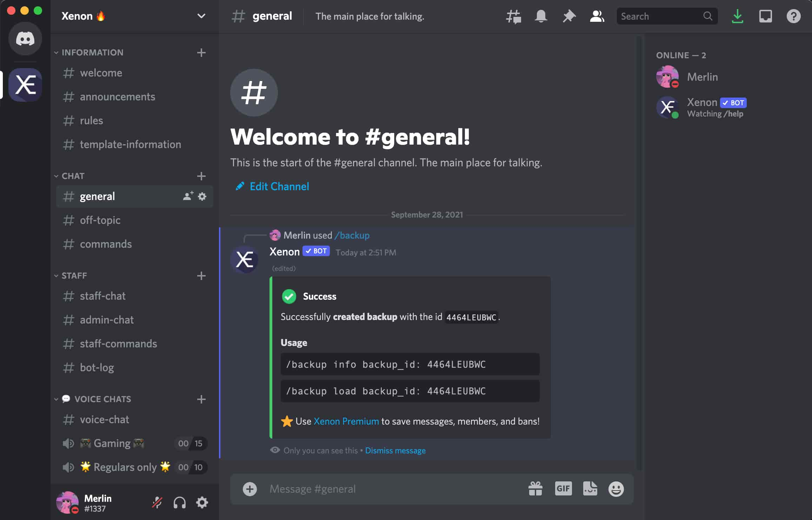Image resolution: width=812 pixels, height=520 pixels.
Task: Click the #general channel in sidebar
Action: pyautogui.click(x=97, y=196)
